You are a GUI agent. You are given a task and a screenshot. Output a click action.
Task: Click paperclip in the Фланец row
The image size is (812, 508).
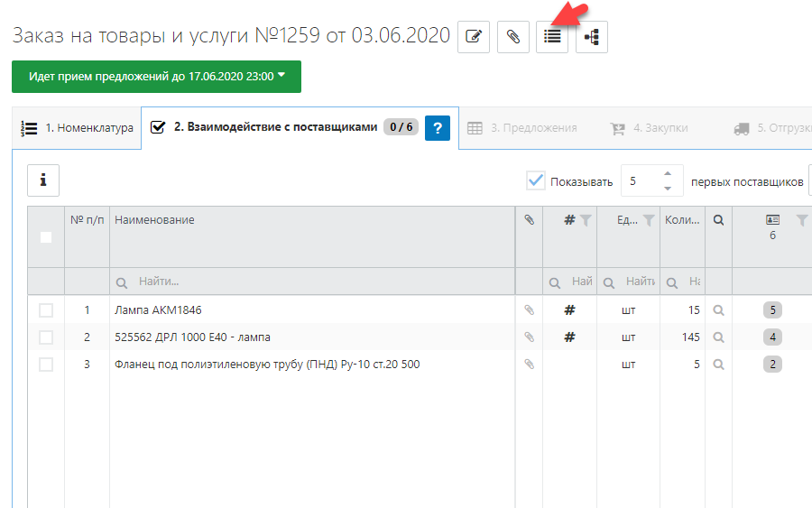pyautogui.click(x=530, y=365)
